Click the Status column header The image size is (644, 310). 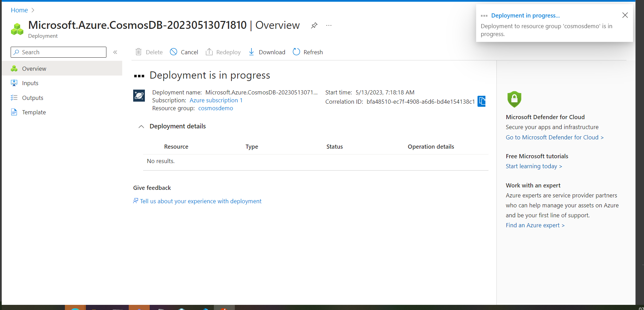coord(335,147)
